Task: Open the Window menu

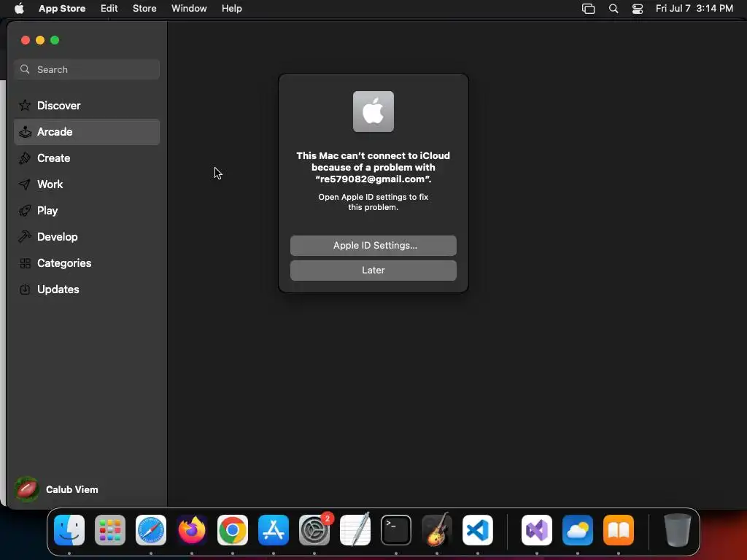Action: coord(189,8)
